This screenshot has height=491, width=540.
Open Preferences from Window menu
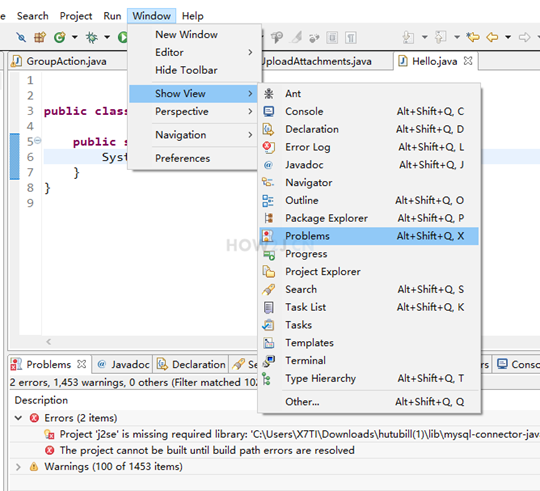194,158
